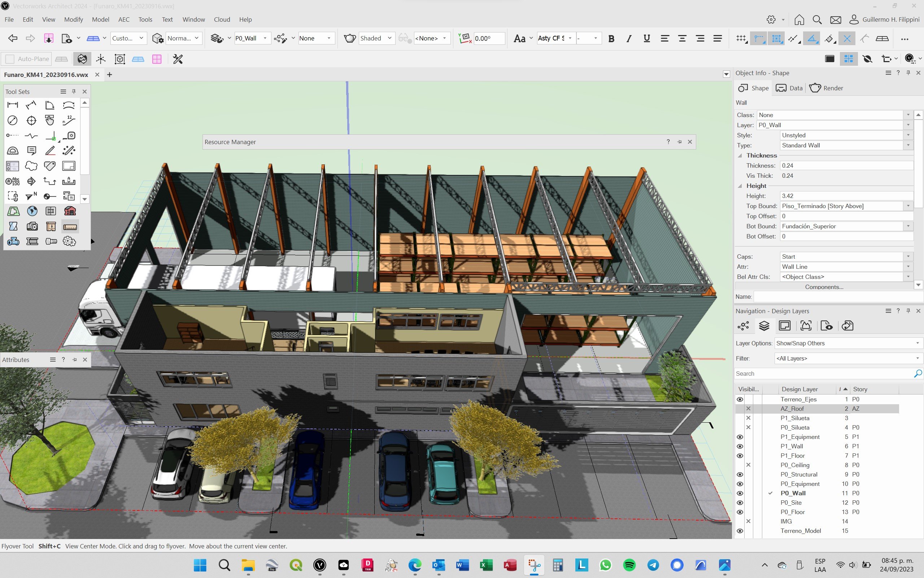Toggle P1_Wall layer visibility eye
Image resolution: width=924 pixels, height=578 pixels.
740,446
